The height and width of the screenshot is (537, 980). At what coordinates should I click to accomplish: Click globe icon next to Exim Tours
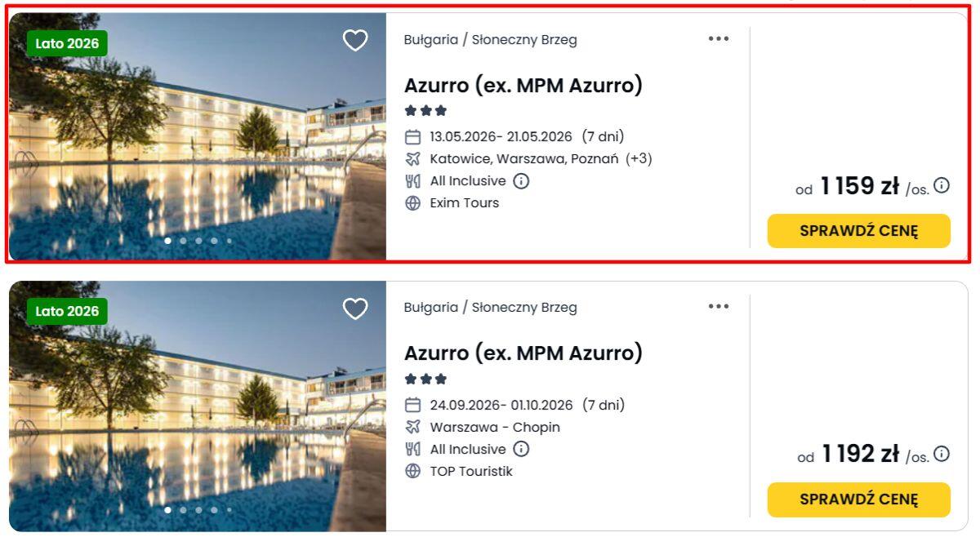(413, 203)
